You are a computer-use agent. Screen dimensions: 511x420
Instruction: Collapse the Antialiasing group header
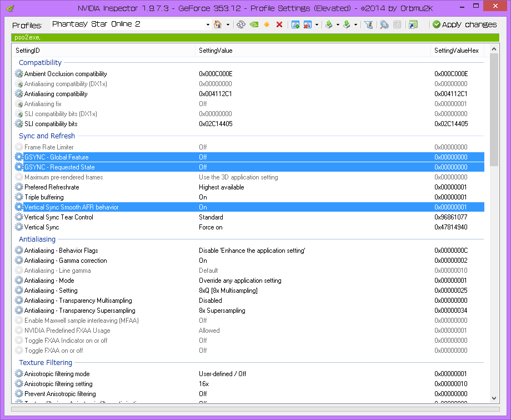coord(37,239)
